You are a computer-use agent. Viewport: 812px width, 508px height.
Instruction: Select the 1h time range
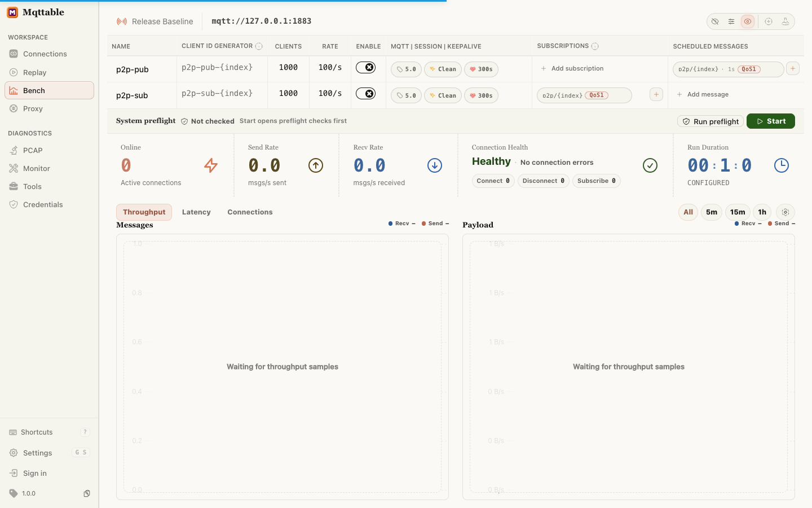tap(762, 212)
